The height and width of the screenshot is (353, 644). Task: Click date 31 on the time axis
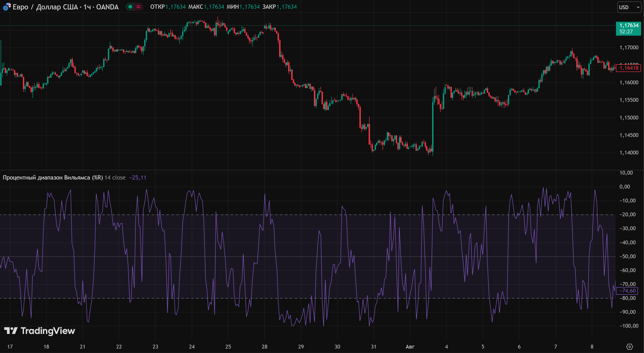click(x=374, y=347)
